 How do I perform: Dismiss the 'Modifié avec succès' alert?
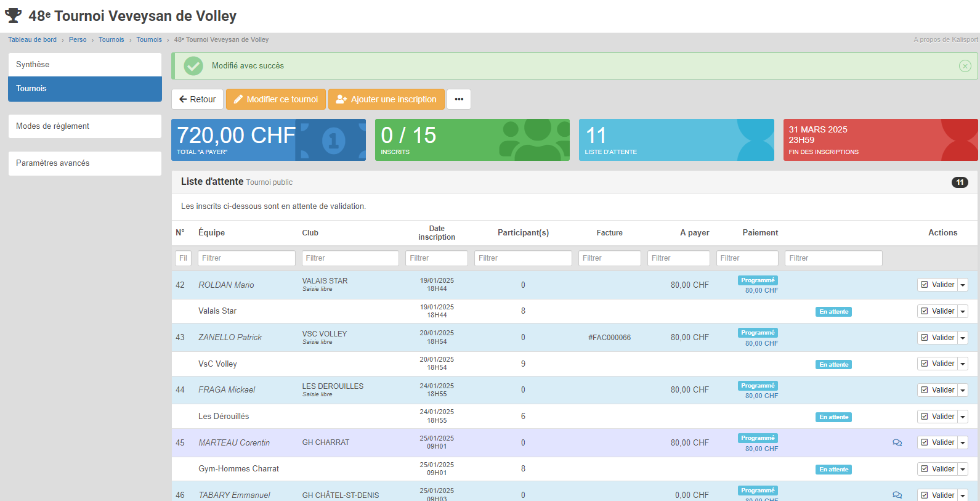click(965, 66)
